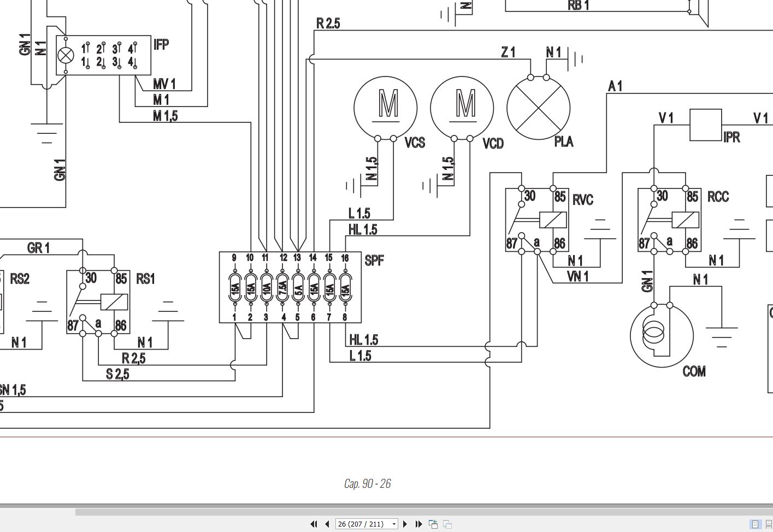The height and width of the screenshot is (532, 773).
Task: Click the 'A 1' wire label
Action: click(x=615, y=86)
